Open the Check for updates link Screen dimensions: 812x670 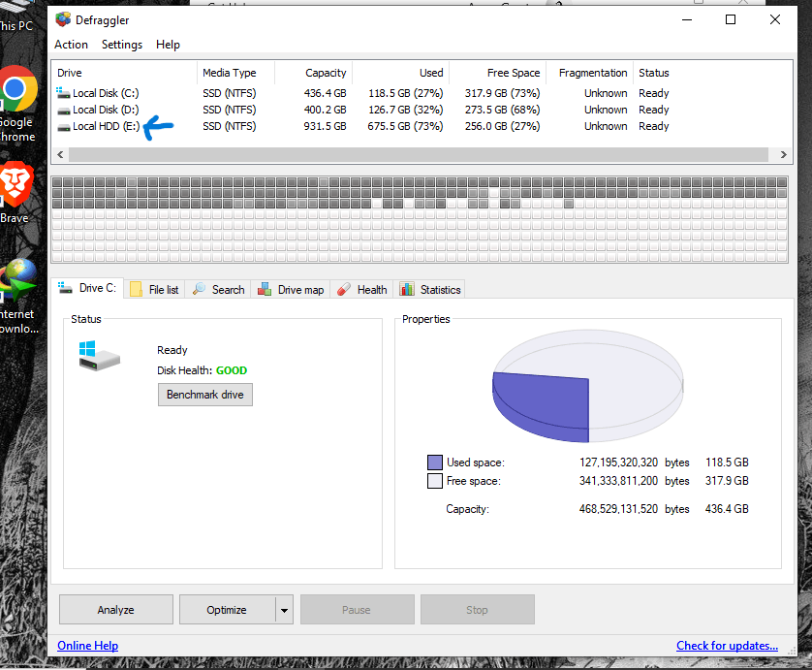point(727,645)
